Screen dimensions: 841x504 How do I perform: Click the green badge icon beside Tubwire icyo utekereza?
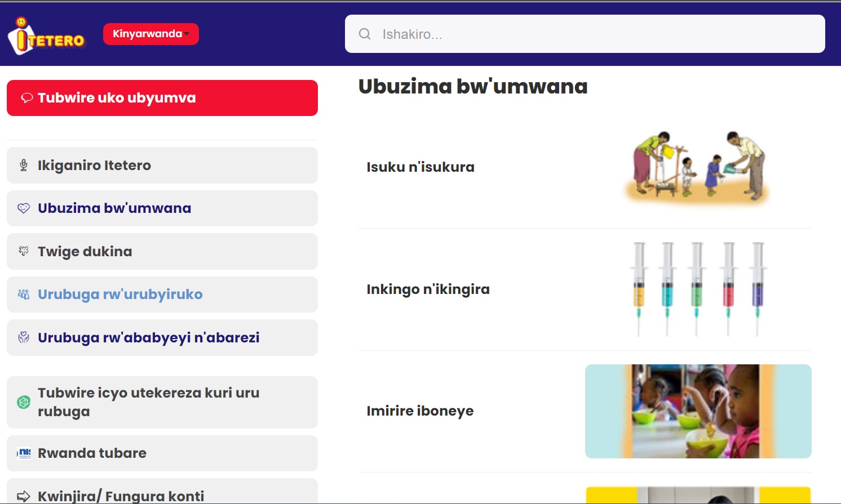point(24,402)
